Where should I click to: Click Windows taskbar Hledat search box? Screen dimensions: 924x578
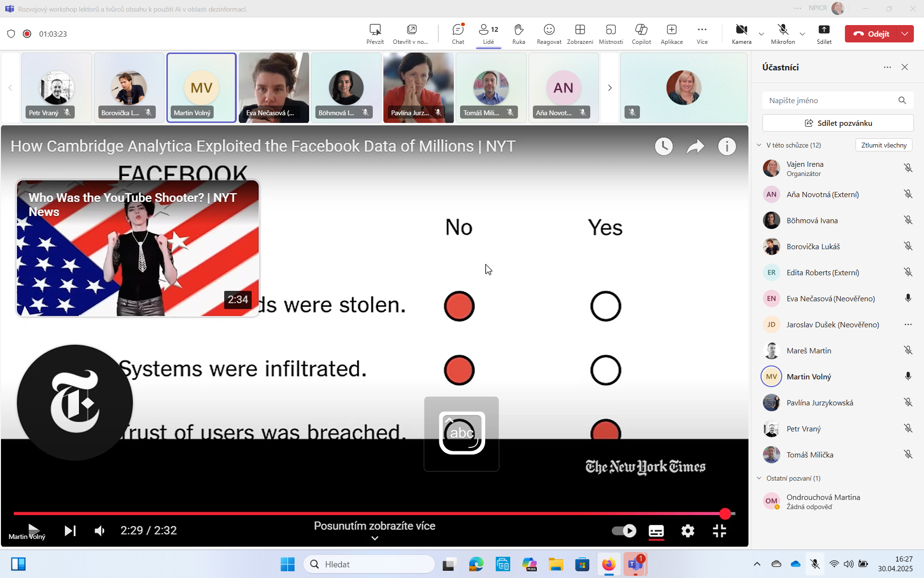point(369,564)
